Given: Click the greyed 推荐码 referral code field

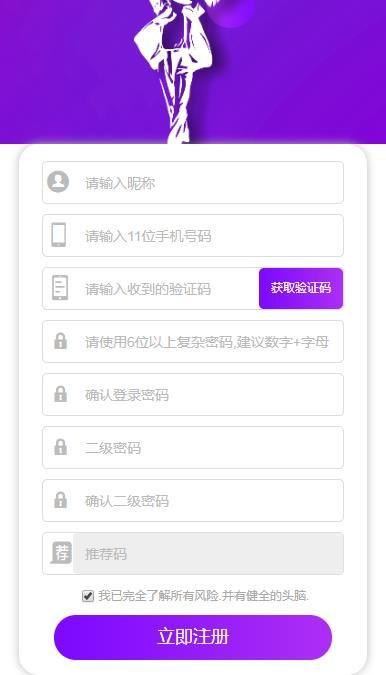Looking at the screenshot, I should click(208, 553).
